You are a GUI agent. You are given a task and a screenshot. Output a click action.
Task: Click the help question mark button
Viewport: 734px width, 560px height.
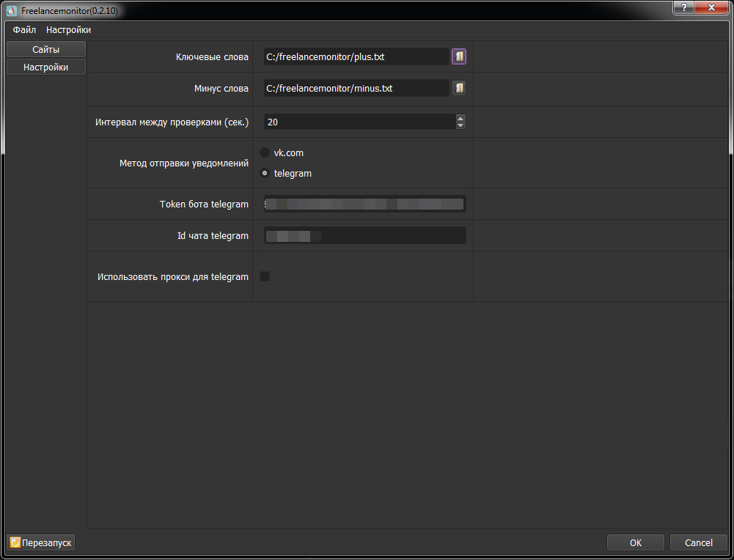pos(684,7)
